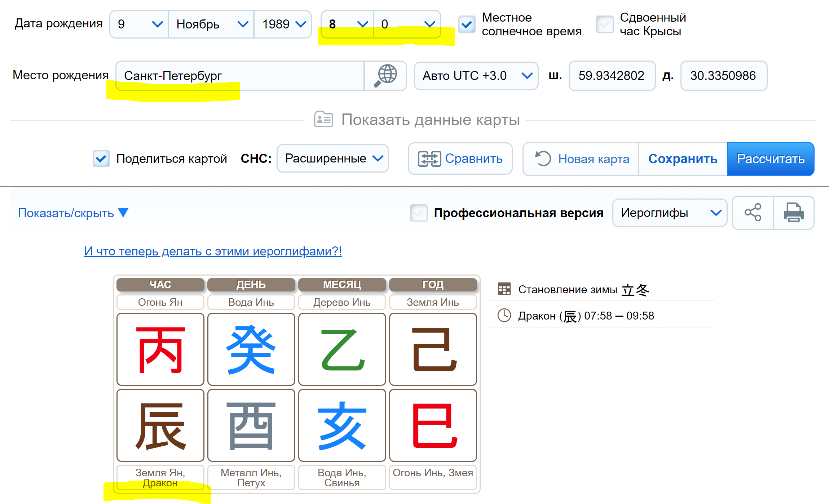
Task: Uncheck the Местное солнечное время checkbox
Action: coord(467,24)
